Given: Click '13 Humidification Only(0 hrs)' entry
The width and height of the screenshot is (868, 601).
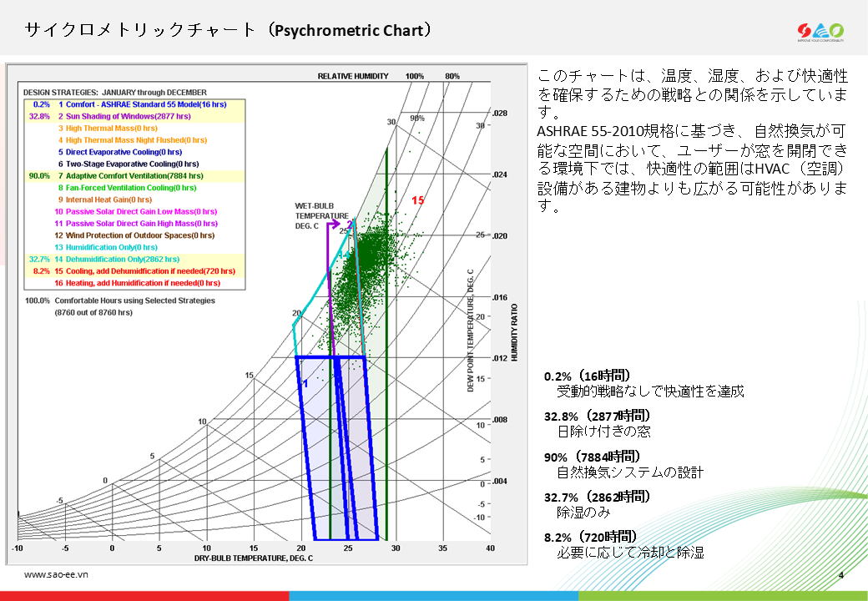Looking at the screenshot, I should pos(106,247).
